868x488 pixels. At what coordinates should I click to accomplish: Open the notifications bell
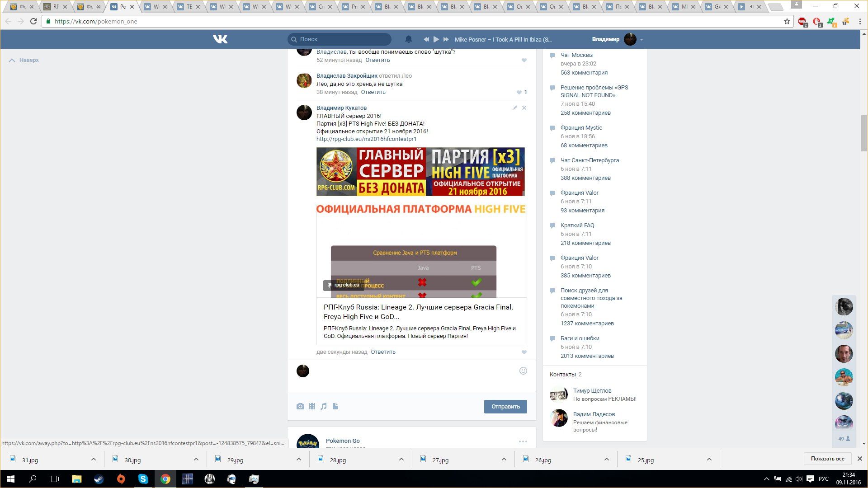click(408, 39)
